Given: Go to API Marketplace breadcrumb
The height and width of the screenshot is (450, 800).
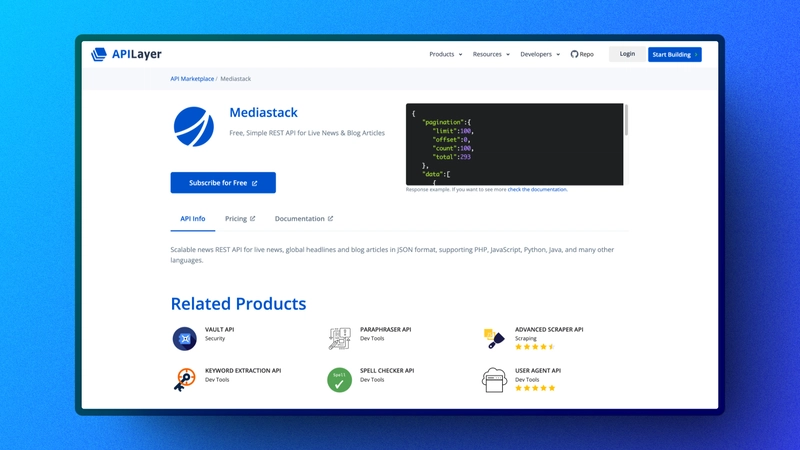Looking at the screenshot, I should click(192, 79).
